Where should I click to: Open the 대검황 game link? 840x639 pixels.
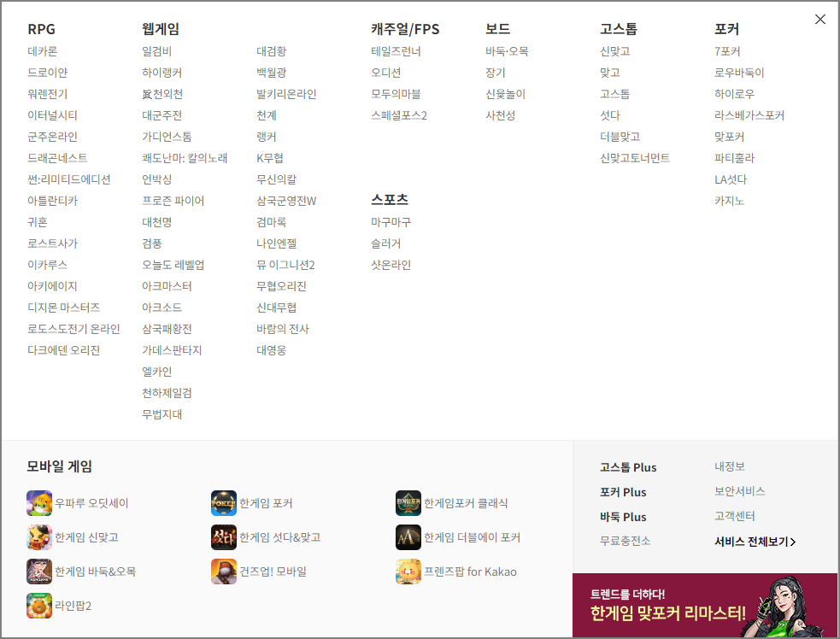(x=271, y=51)
